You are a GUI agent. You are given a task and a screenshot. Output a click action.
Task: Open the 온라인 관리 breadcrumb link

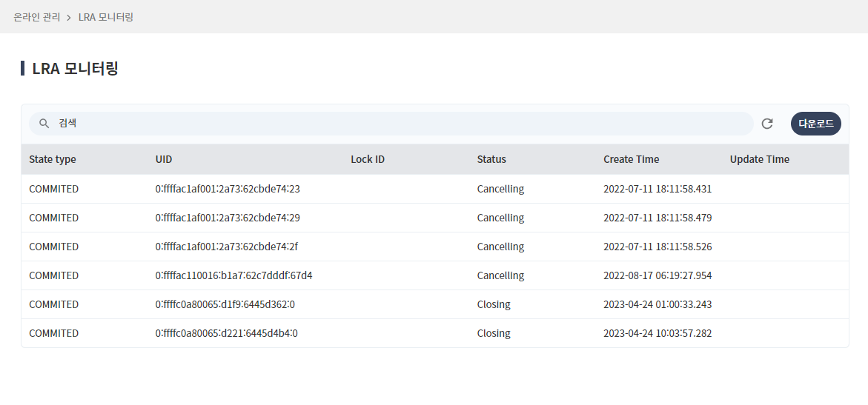tap(37, 16)
